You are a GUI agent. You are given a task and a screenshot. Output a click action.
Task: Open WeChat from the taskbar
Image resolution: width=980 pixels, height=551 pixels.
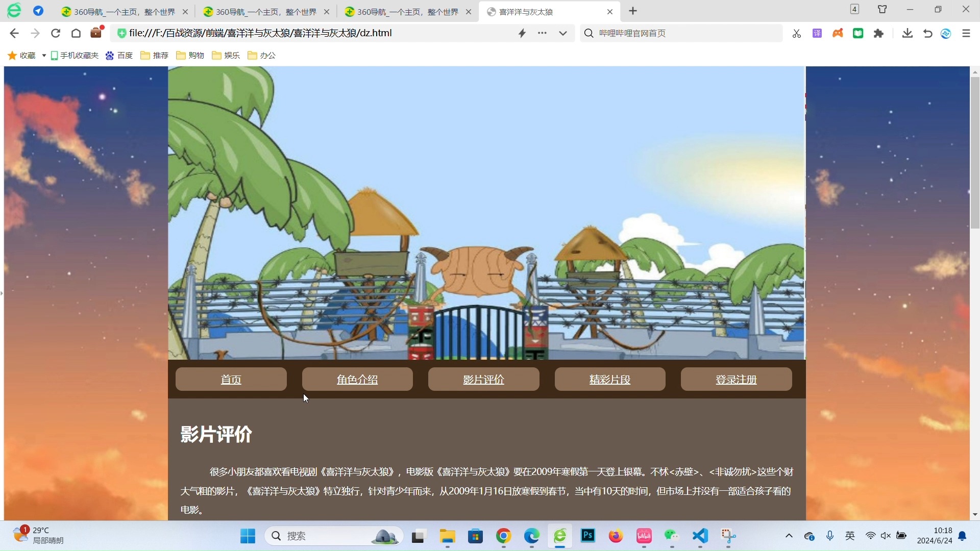[x=672, y=536]
